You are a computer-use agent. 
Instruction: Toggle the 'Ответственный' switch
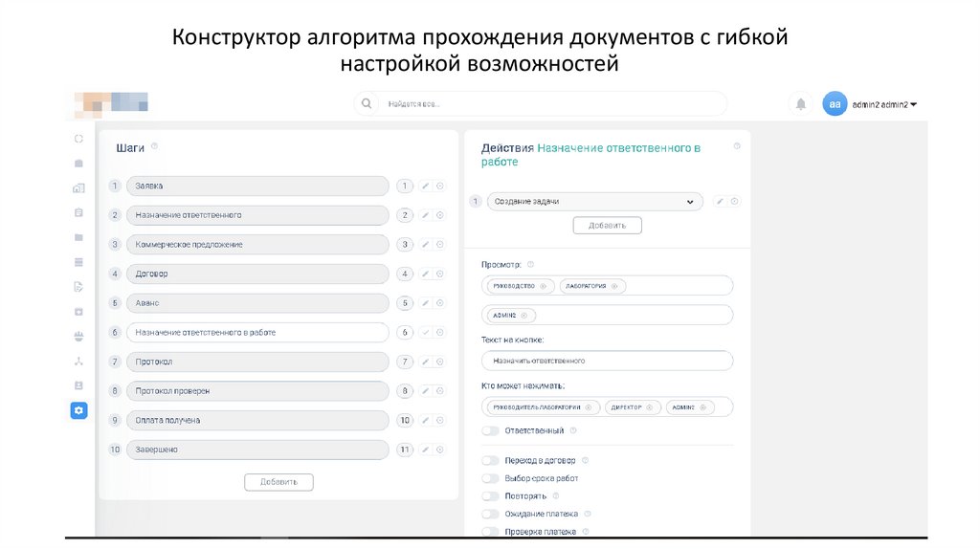491,431
